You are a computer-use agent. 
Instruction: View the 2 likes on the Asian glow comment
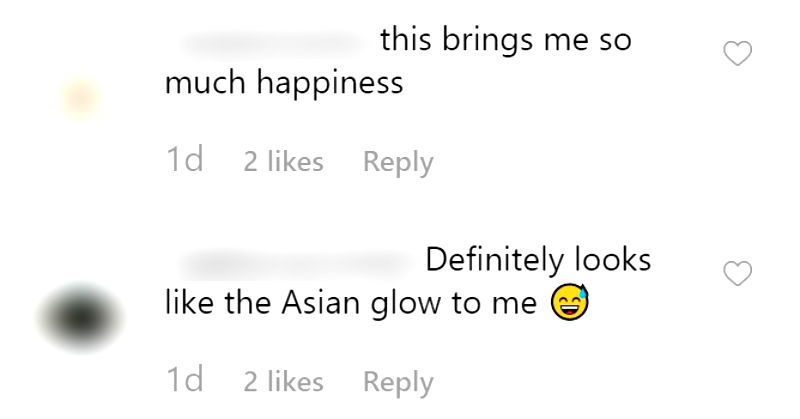(x=284, y=381)
